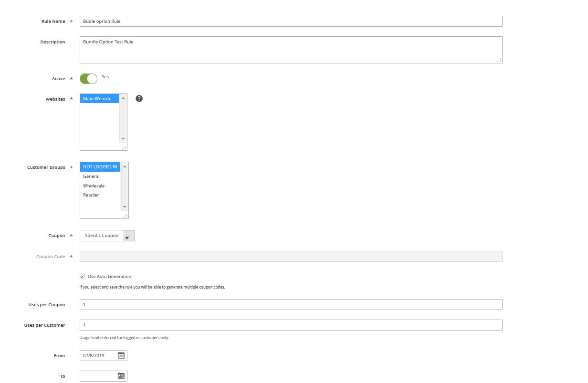
Task: Select Retailer customer group
Action: click(100, 195)
